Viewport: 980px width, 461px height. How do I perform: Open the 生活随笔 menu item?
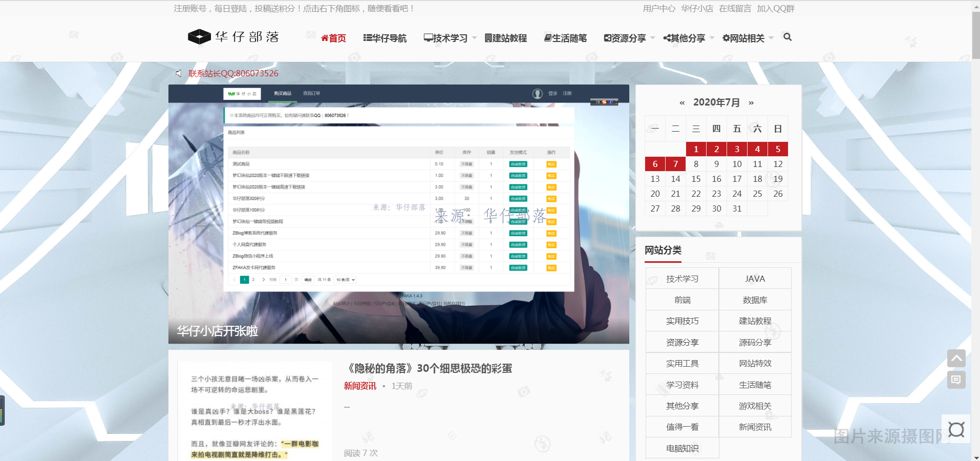pyautogui.click(x=565, y=38)
